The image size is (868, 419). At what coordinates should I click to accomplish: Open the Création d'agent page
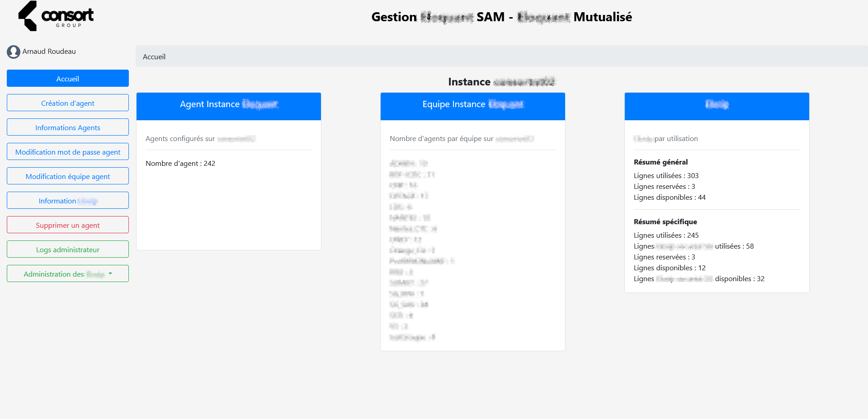(68, 103)
